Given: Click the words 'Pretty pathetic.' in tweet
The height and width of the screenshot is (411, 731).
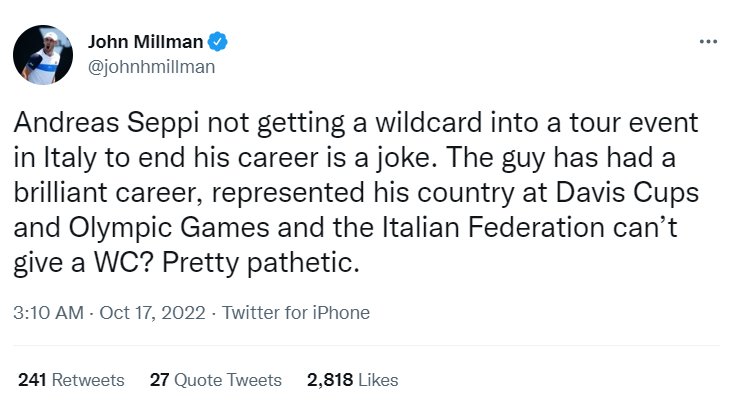Looking at the screenshot, I should [261, 263].
